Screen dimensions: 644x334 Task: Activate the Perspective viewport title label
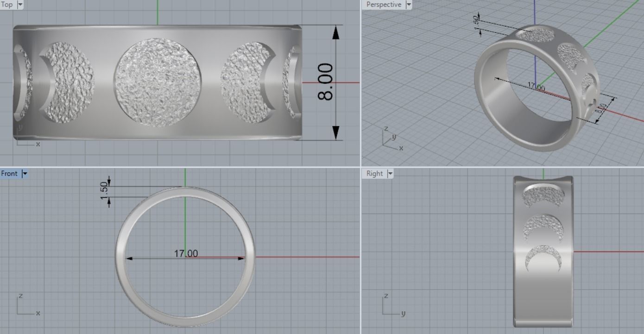coord(384,5)
